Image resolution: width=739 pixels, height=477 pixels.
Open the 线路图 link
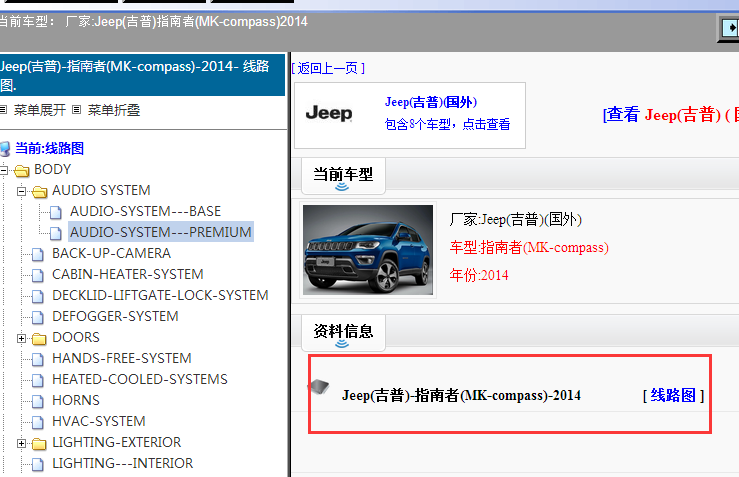(673, 395)
